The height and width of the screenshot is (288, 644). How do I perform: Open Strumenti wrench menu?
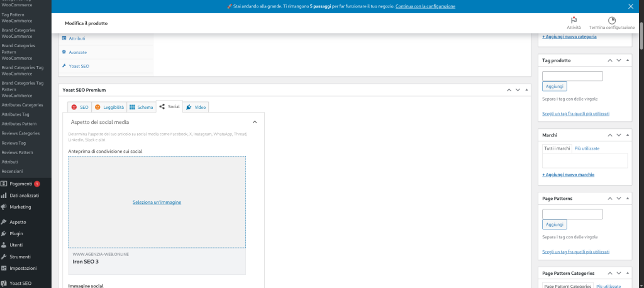click(x=20, y=257)
